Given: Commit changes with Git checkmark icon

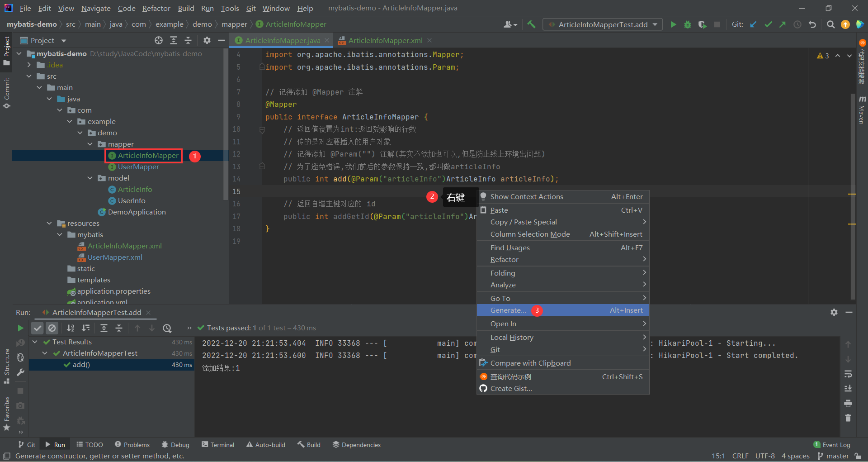Looking at the screenshot, I should pyautogui.click(x=768, y=24).
